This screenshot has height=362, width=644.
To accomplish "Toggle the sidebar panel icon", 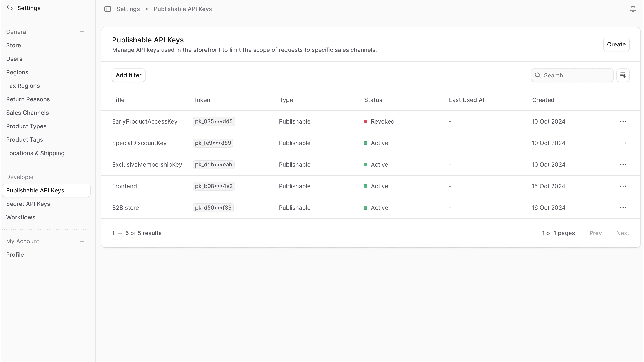I will click(107, 9).
